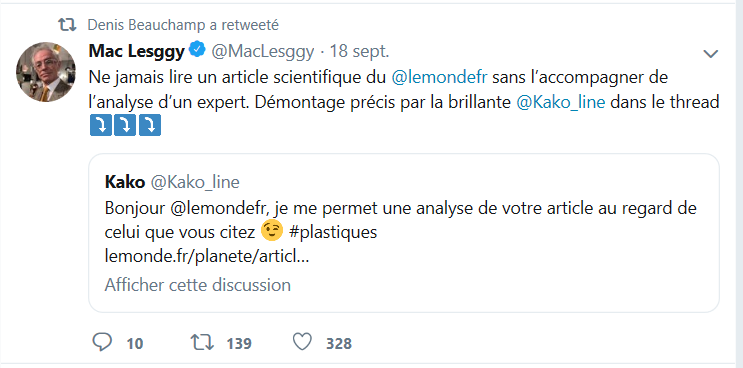
Task: Click the Kako author name in quoted tweet
Action: pos(125,182)
